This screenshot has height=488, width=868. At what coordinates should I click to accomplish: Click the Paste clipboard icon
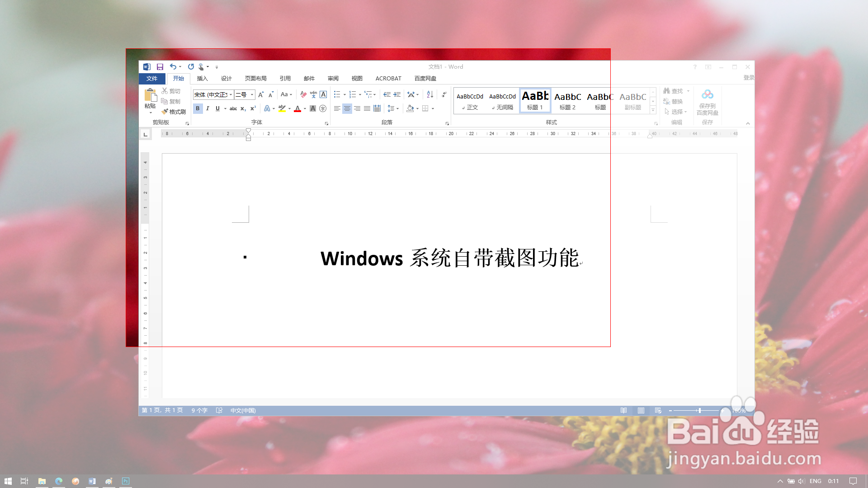(150, 95)
